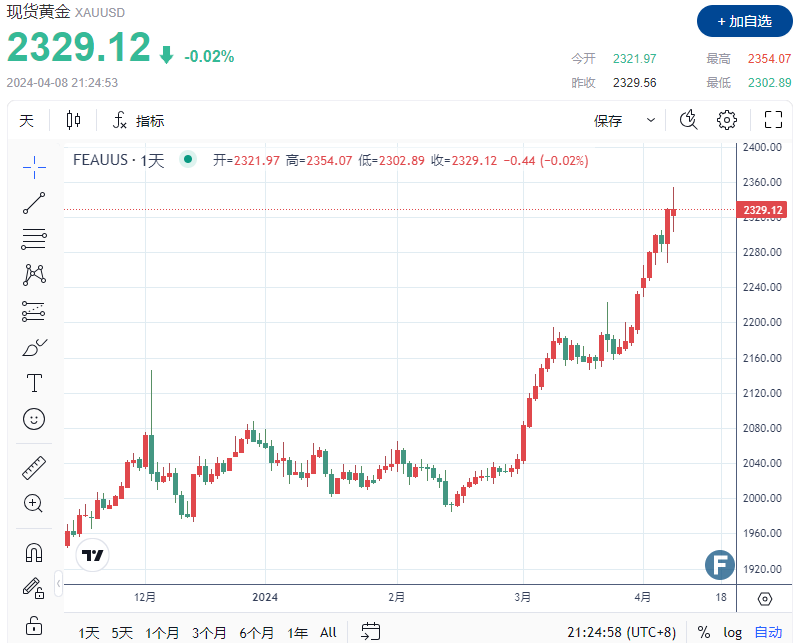Switch to the All time range tab
The width and height of the screenshot is (805, 643).
point(327,632)
